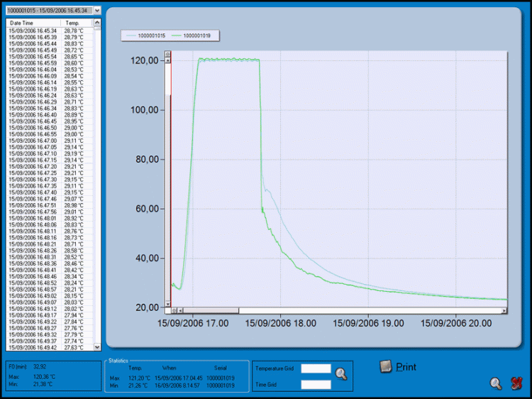This screenshot has height=399, width=532.
Task: Click the Temperature Grid input field
Action: click(316, 368)
